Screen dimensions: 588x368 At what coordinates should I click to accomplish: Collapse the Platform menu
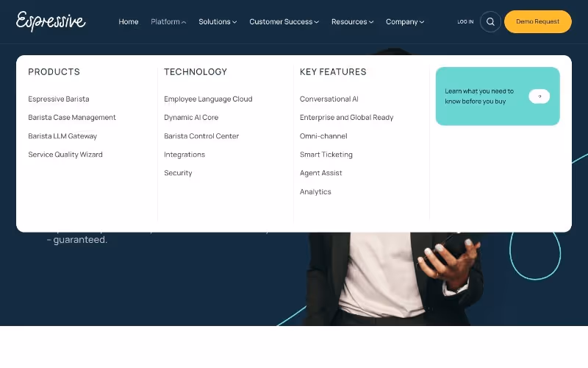pos(168,22)
